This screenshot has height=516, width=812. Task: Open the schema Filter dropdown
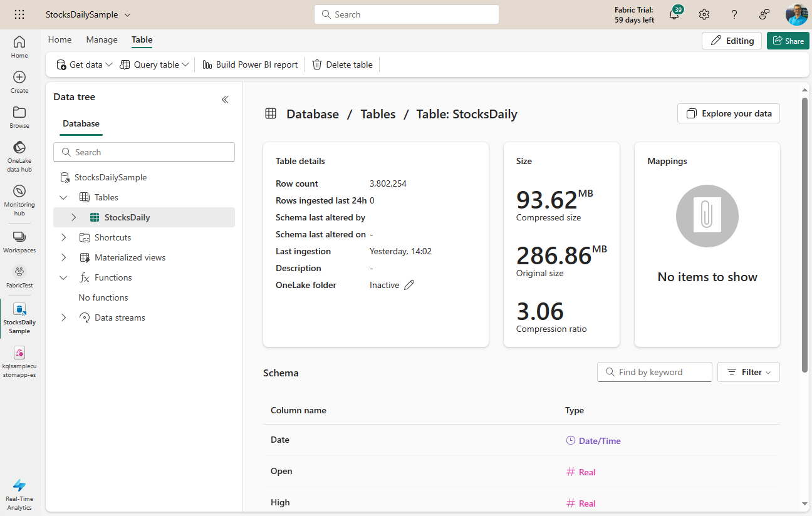click(748, 372)
